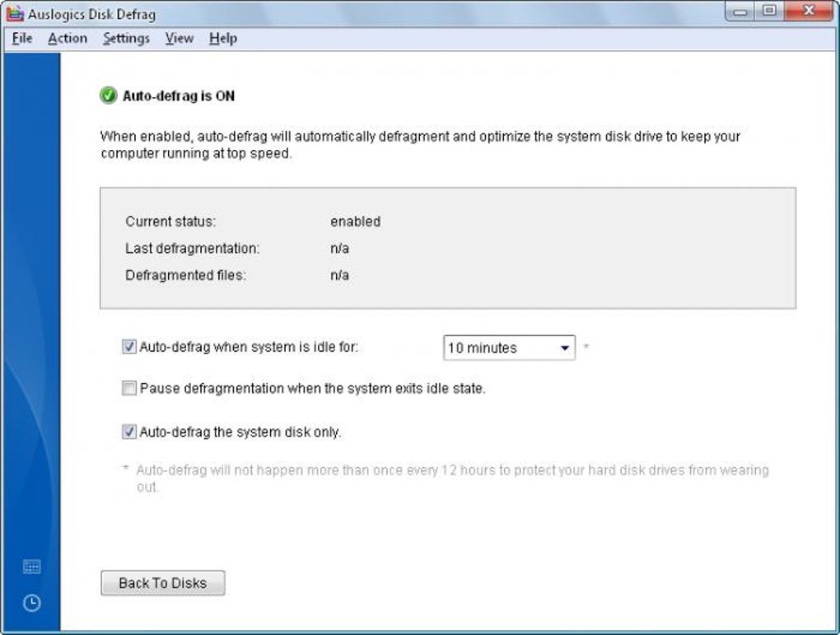
Task: Click the 'Current status:' label
Action: click(170, 222)
